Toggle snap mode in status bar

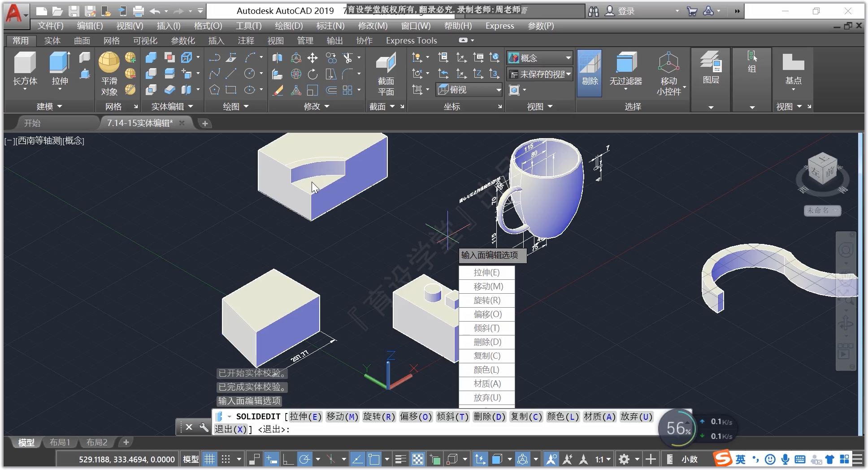click(x=226, y=459)
